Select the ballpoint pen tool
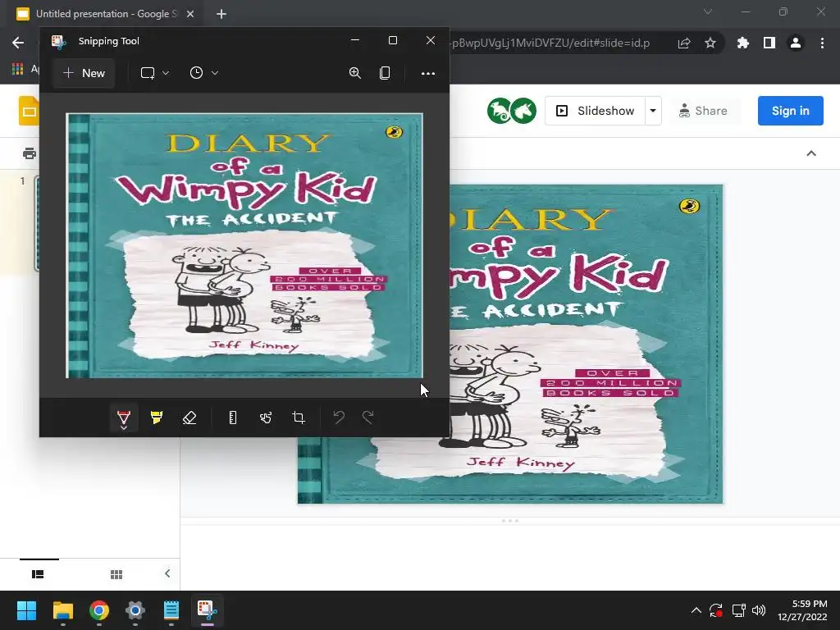The image size is (840, 630). 124,418
